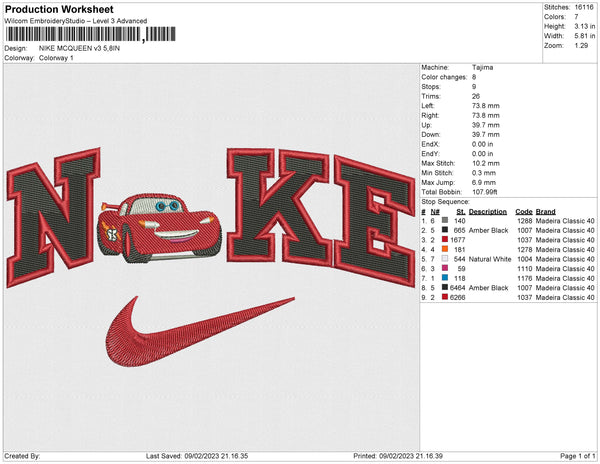The image size is (600, 464).
Task: Click the Left label
Action: pos(427,106)
